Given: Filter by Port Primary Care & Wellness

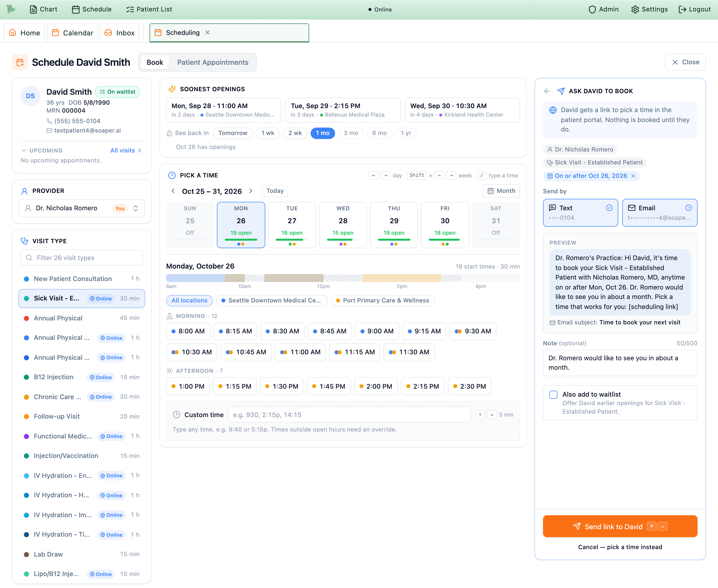Looking at the screenshot, I should point(382,300).
